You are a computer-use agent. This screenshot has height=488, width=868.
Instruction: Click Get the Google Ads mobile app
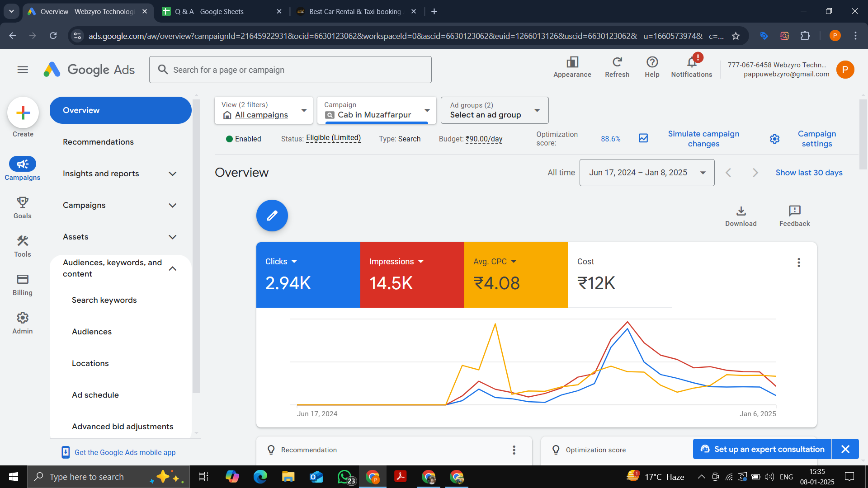tap(125, 452)
